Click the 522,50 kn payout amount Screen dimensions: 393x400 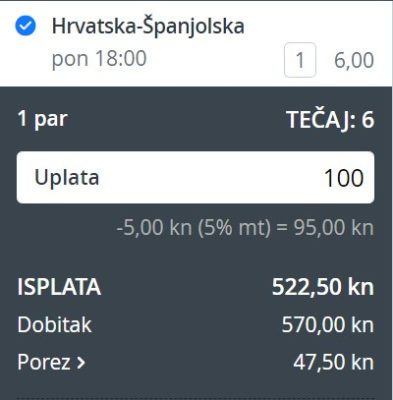pos(323,287)
